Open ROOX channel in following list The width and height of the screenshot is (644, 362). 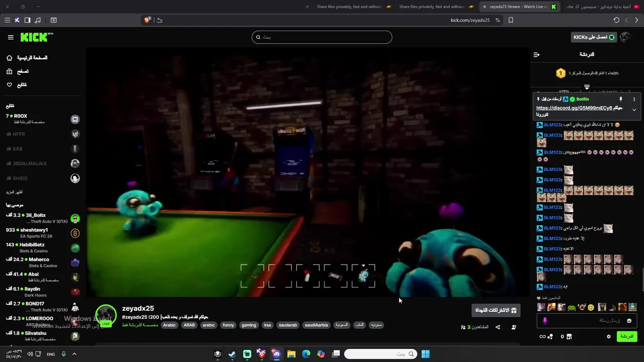tap(43, 119)
